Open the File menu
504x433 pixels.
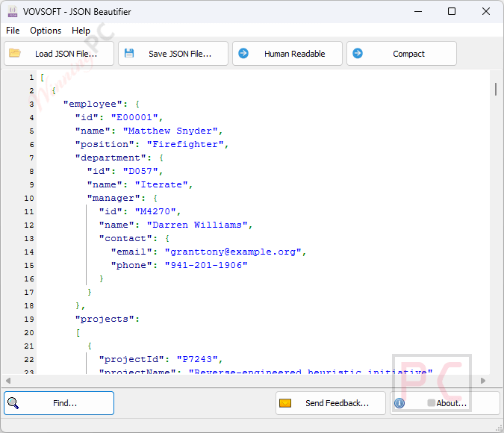coord(13,31)
